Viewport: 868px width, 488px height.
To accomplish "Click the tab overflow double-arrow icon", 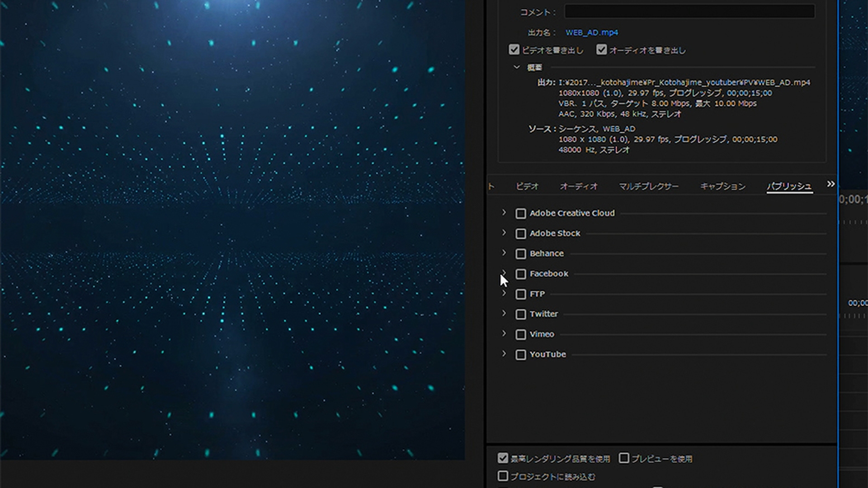I will tap(830, 184).
